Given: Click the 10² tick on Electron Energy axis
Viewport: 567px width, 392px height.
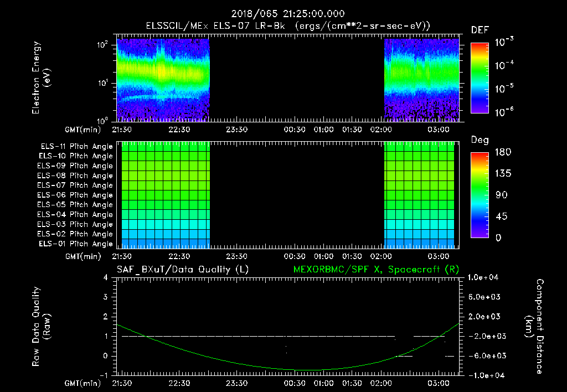Looking at the screenshot, I should pyautogui.click(x=102, y=45).
